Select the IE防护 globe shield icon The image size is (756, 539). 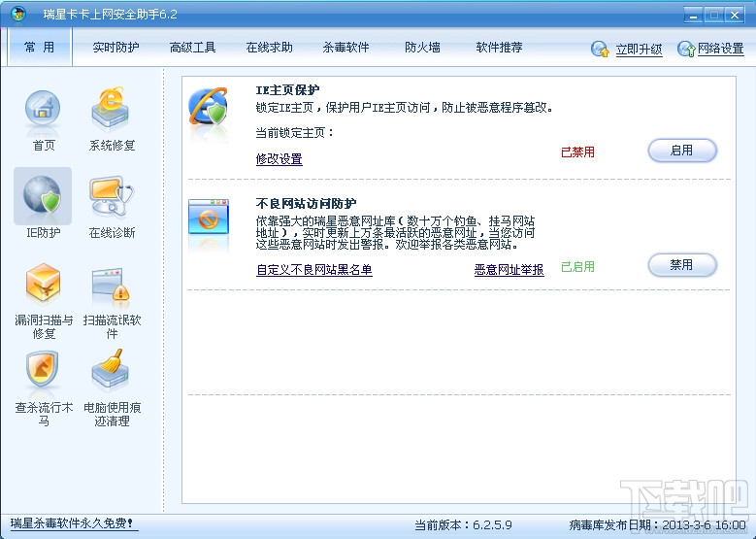pyautogui.click(x=43, y=195)
